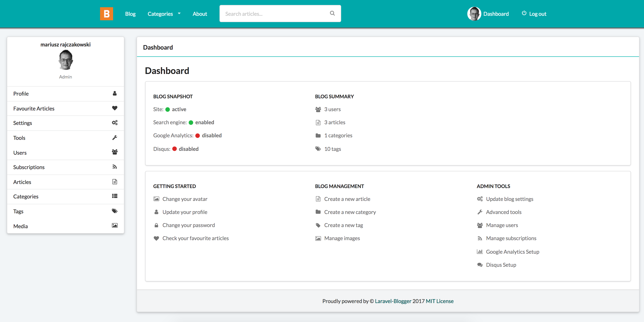Select Blog in the top navigation
Viewport: 644px width, 322px height.
[x=130, y=14]
